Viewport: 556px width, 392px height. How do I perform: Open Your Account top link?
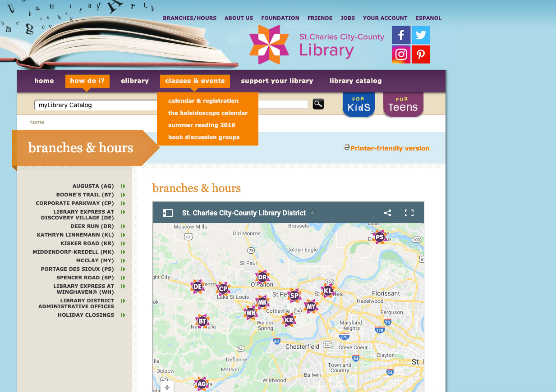[385, 18]
